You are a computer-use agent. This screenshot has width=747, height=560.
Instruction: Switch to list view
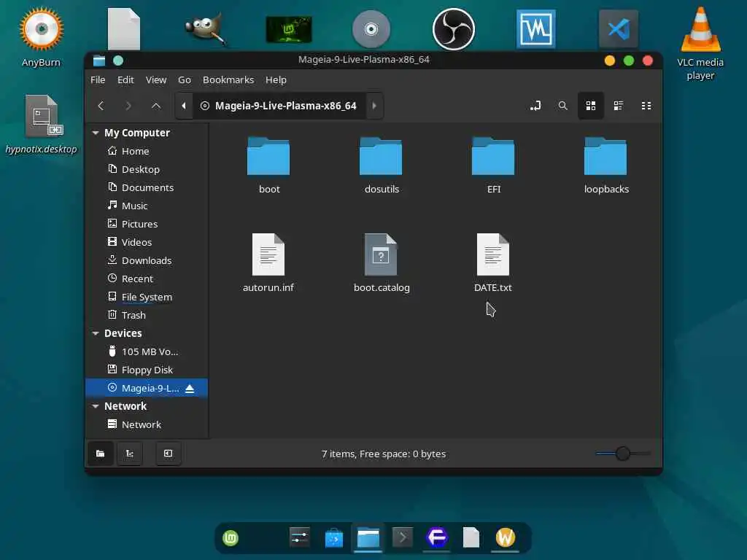[x=619, y=106]
